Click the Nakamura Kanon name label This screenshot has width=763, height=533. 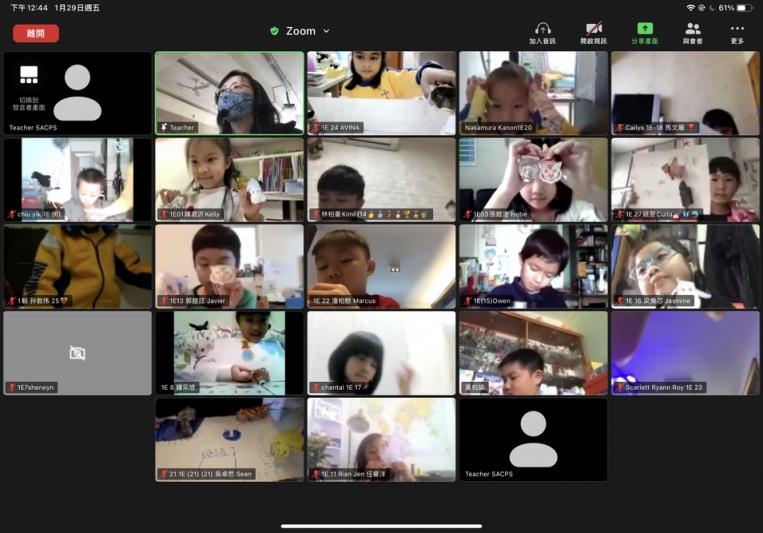click(498, 128)
